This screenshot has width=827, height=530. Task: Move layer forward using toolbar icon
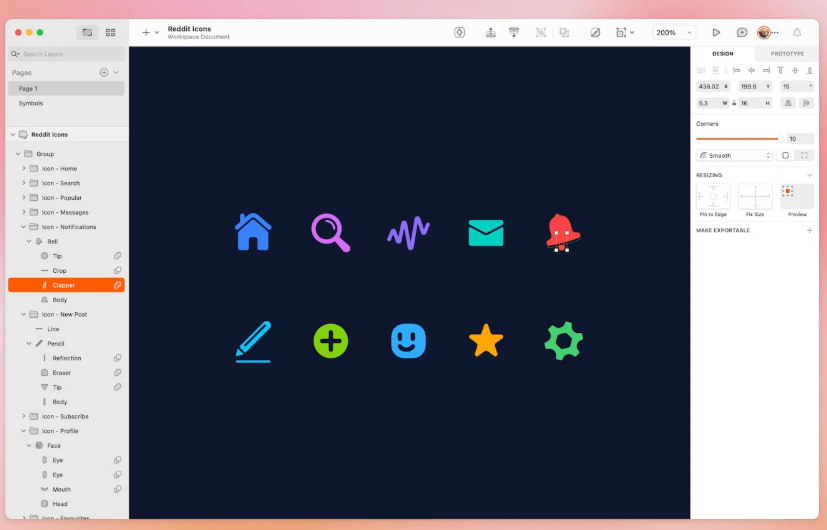click(x=491, y=33)
